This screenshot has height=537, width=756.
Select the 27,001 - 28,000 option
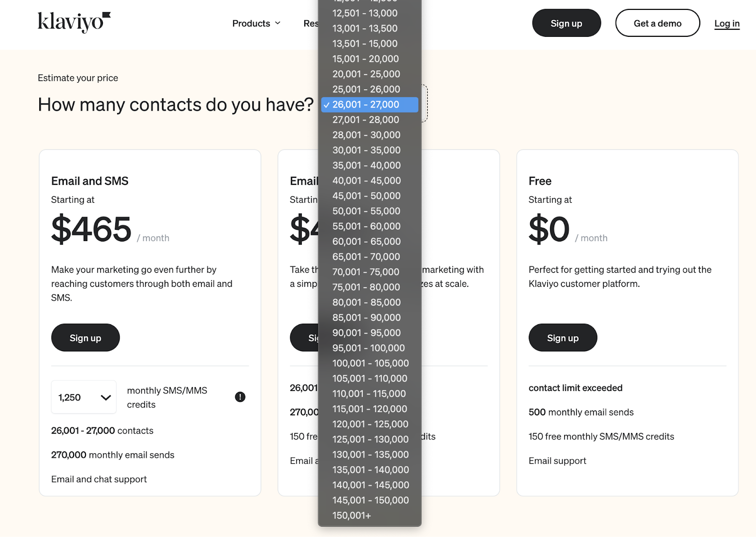point(369,120)
